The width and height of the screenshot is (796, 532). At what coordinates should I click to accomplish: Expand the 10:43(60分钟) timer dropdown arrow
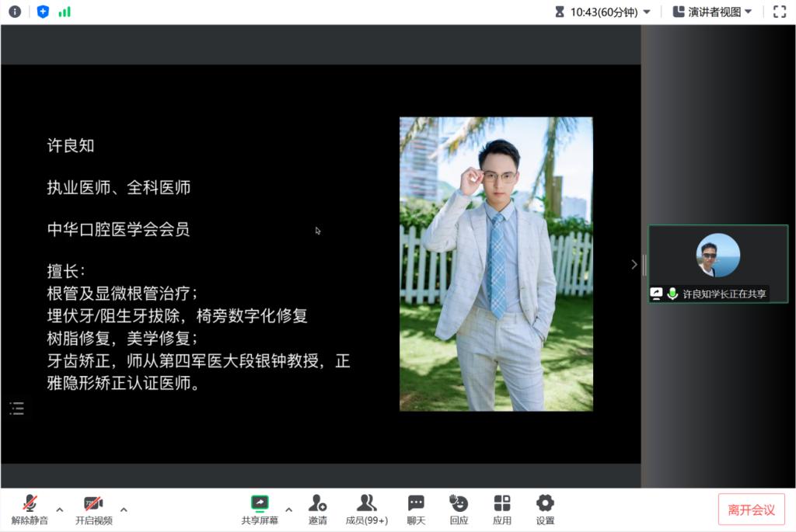click(x=647, y=12)
